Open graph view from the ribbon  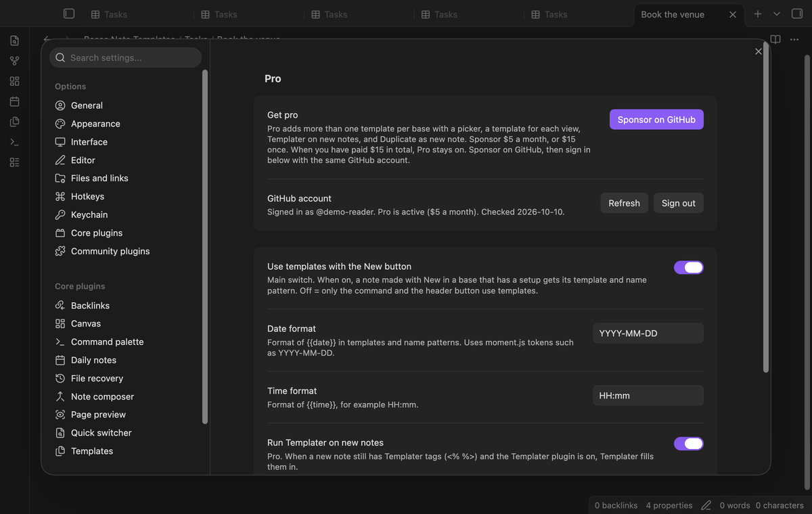coord(14,61)
